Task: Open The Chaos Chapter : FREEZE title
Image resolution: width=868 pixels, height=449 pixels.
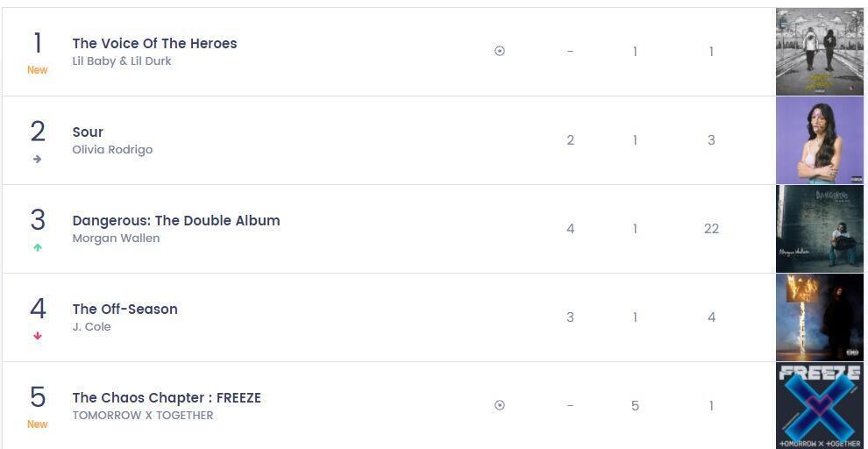Action: point(167,397)
